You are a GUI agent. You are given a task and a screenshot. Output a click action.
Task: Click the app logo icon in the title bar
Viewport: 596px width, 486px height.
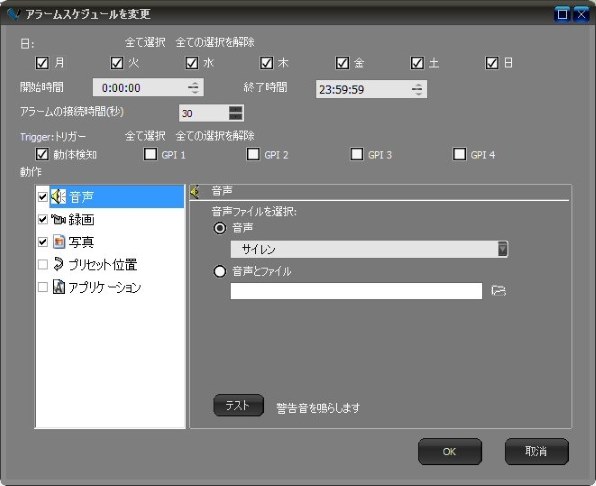(13, 14)
